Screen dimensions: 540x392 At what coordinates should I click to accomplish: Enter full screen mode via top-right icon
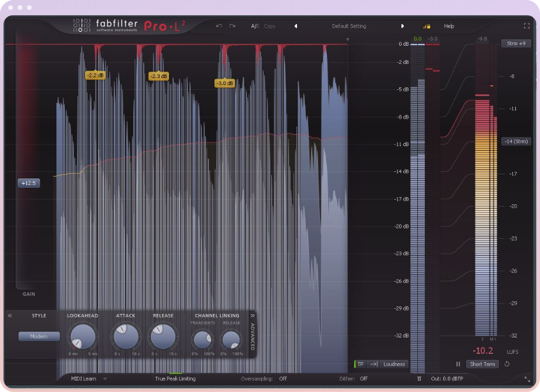[x=526, y=26]
